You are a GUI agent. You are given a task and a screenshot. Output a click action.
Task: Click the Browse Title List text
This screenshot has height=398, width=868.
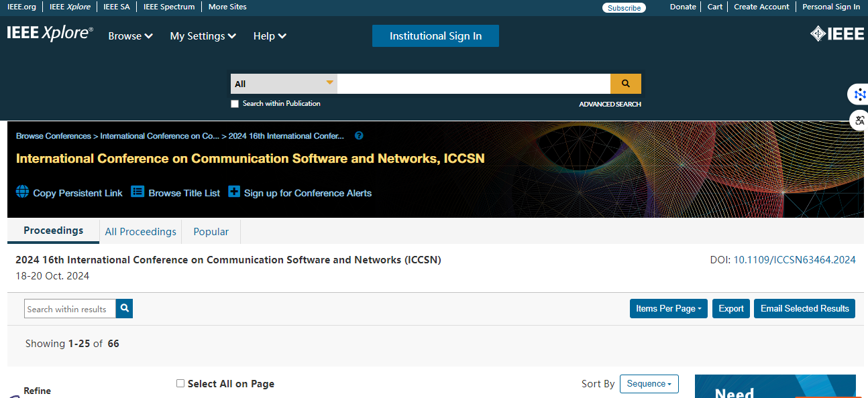[184, 193]
